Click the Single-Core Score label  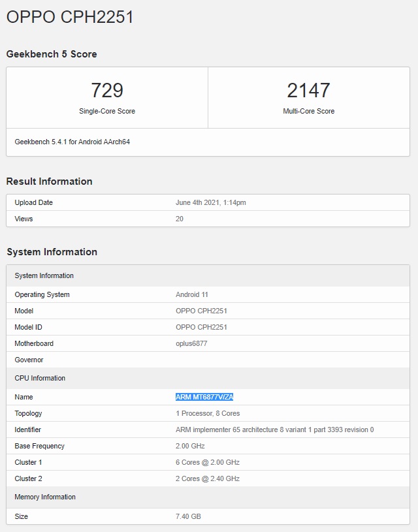[107, 111]
